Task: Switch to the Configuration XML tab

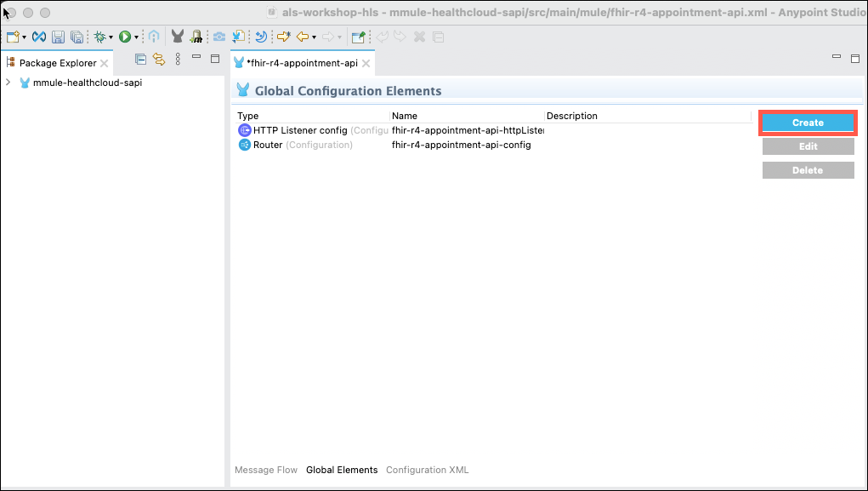Action: pos(427,470)
